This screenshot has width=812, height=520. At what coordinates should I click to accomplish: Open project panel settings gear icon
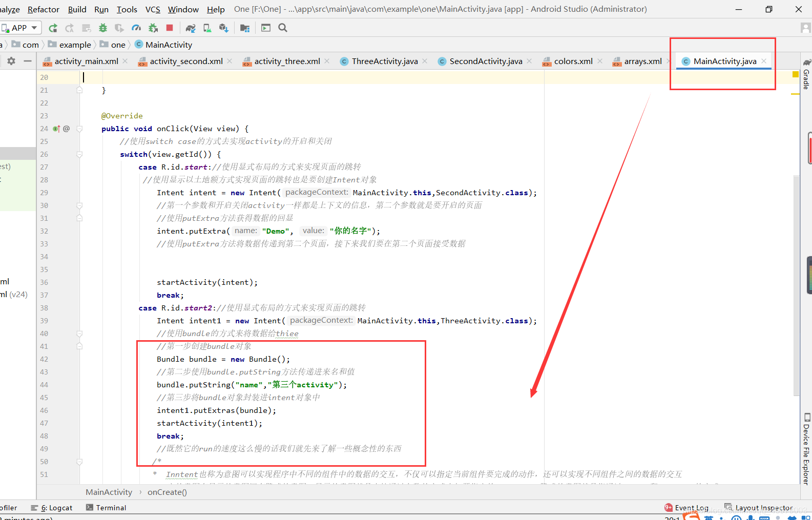(x=11, y=61)
